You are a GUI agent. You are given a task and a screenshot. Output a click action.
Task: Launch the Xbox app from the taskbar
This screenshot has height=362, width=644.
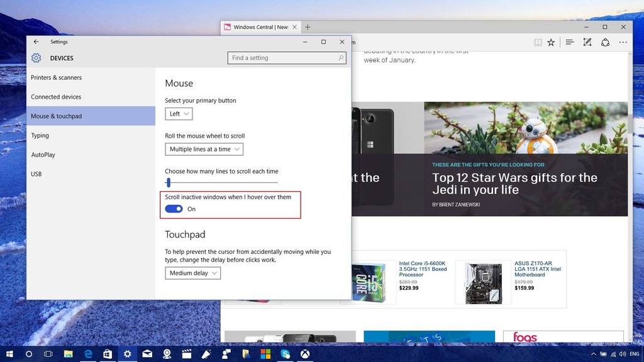[x=305, y=354]
